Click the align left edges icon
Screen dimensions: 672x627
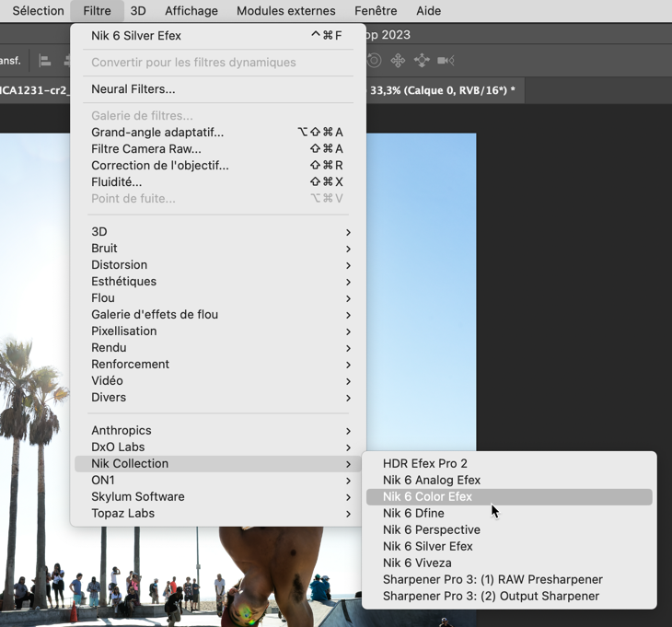click(44, 61)
